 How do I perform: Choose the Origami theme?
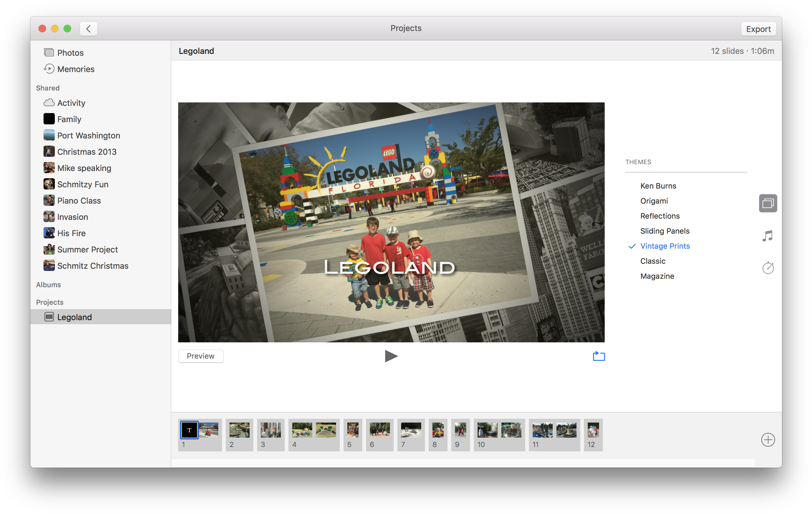coord(654,201)
